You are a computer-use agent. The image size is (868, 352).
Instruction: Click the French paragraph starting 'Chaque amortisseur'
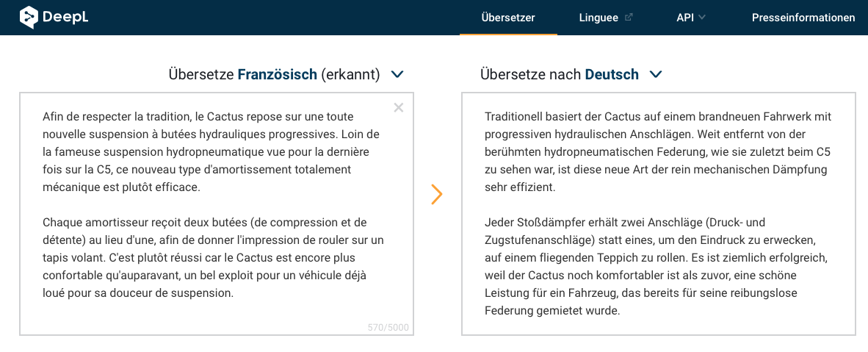[213, 258]
